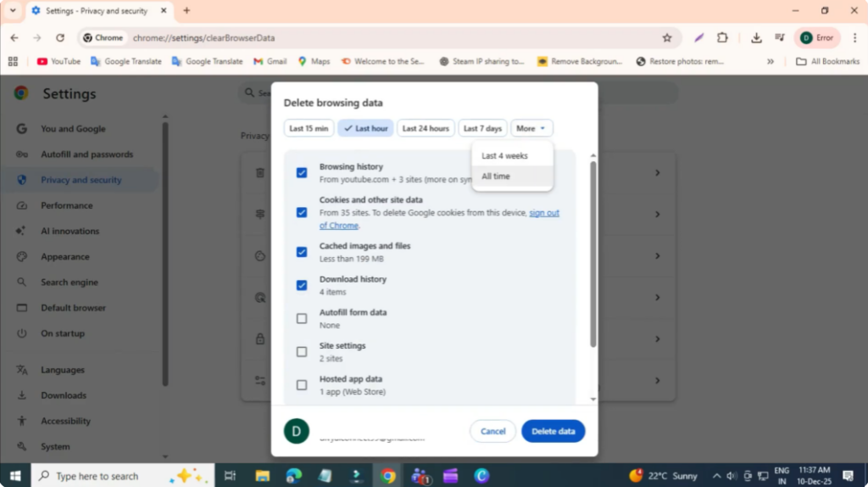
Task: Open the AI innovations settings section
Action: click(x=70, y=231)
